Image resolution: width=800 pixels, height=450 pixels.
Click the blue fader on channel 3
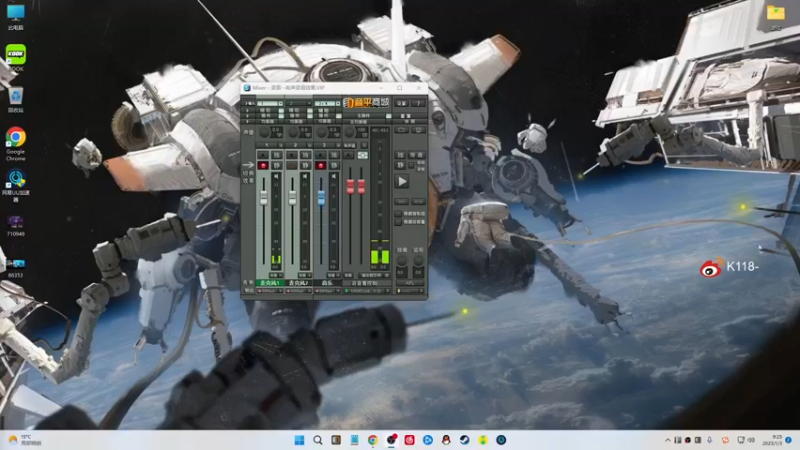[x=321, y=197]
